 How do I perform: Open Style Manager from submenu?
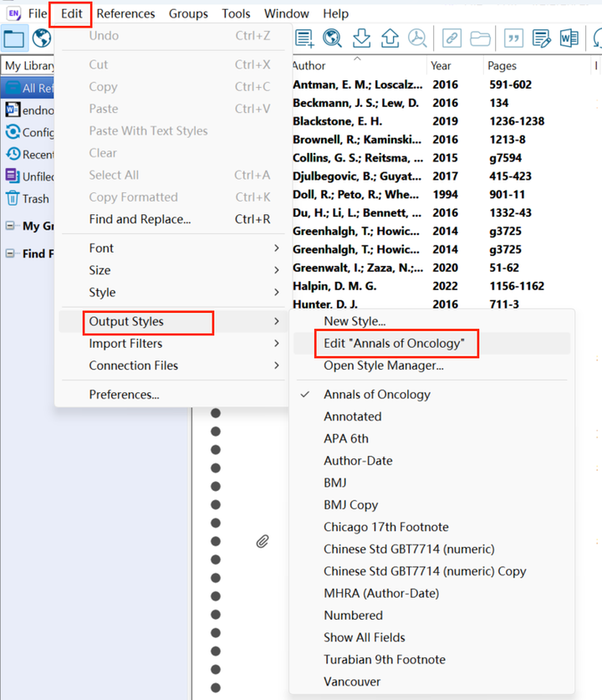coord(384,365)
